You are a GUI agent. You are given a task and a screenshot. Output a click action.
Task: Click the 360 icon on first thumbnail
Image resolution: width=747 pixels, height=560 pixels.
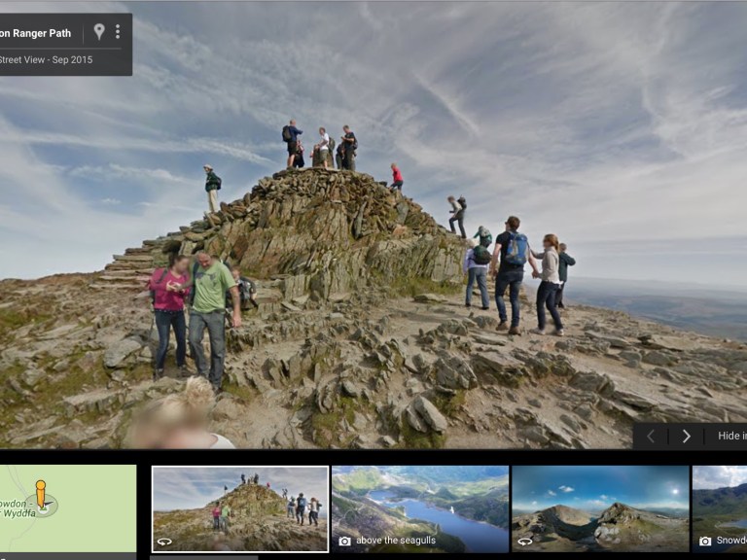164,542
